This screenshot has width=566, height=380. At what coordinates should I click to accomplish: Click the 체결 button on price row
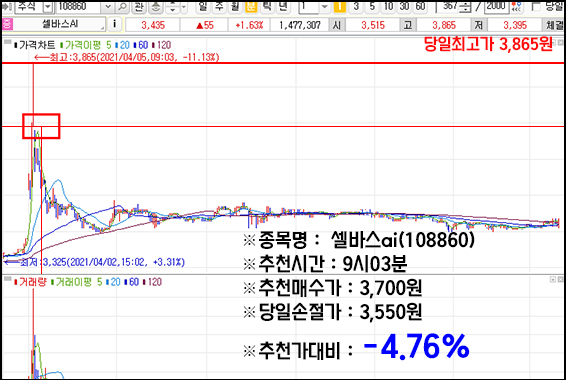554,25
